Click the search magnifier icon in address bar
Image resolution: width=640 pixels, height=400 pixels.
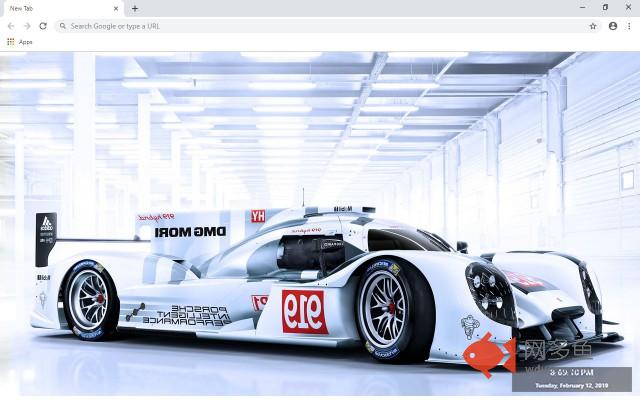(x=62, y=26)
